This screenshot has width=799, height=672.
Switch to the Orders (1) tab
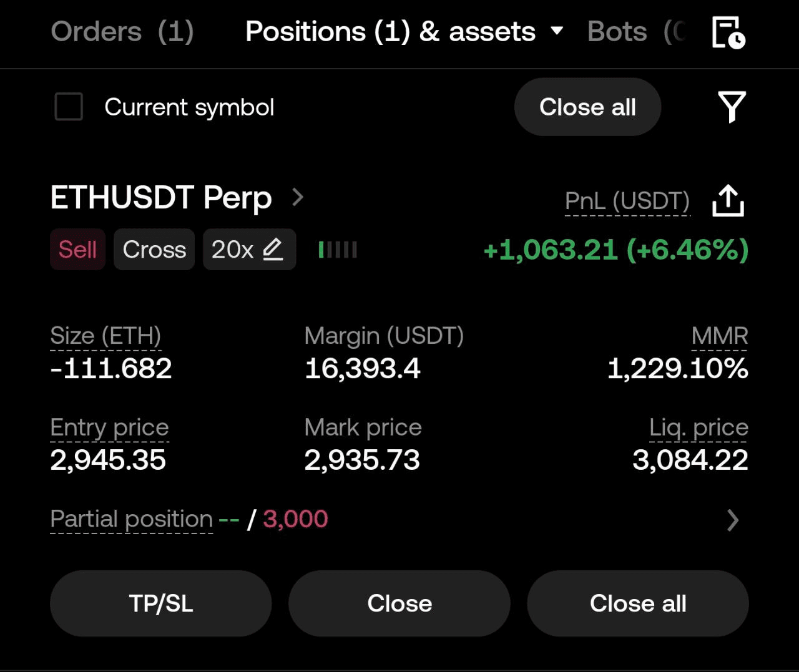122,32
